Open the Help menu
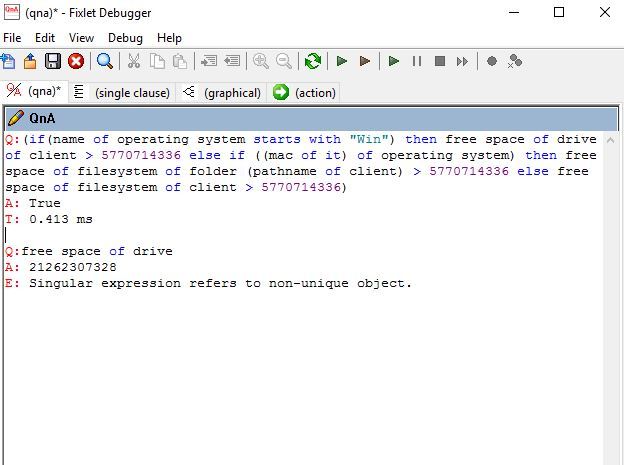This screenshot has width=624, height=465. 169,38
